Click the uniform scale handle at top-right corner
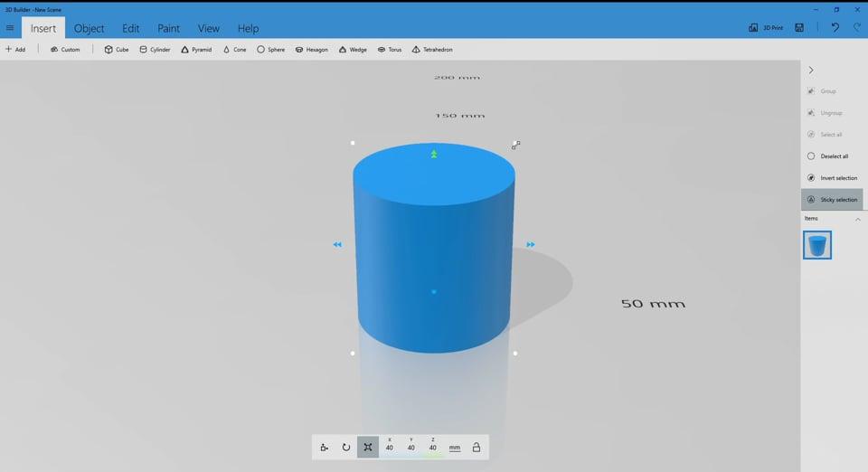Image resolution: width=868 pixels, height=472 pixels. click(x=516, y=145)
